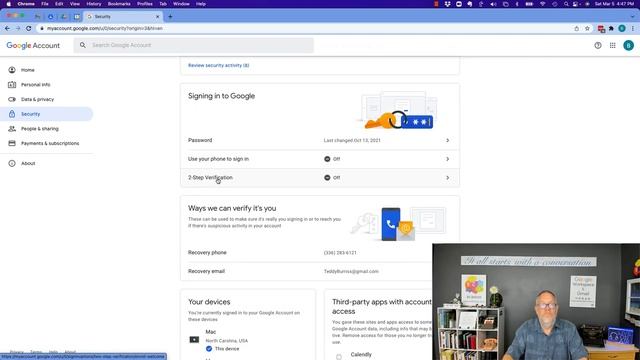640x360 pixels.
Task: Click the Home icon in the sidebar
Action: (x=12, y=70)
